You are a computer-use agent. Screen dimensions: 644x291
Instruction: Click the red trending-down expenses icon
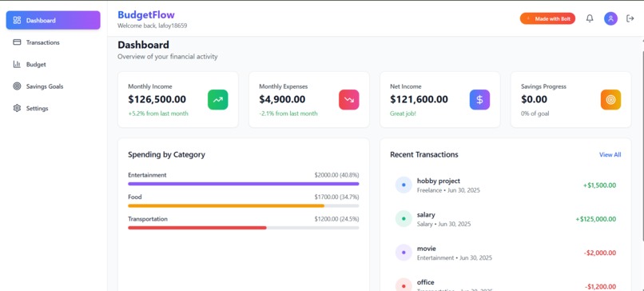(348, 99)
